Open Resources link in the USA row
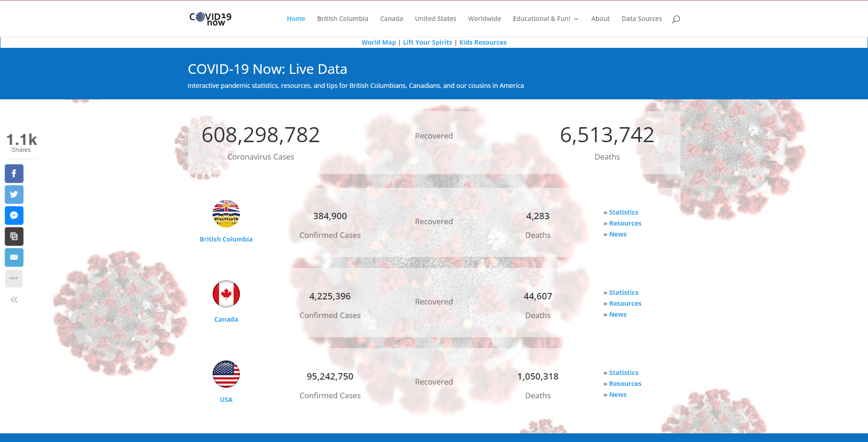The image size is (868, 442). pos(625,384)
